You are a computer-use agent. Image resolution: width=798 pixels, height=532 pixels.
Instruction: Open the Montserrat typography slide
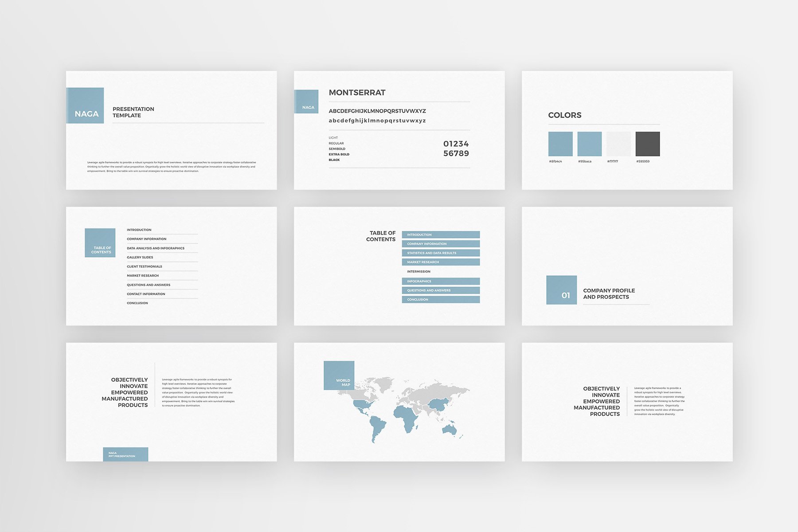[x=399, y=130]
